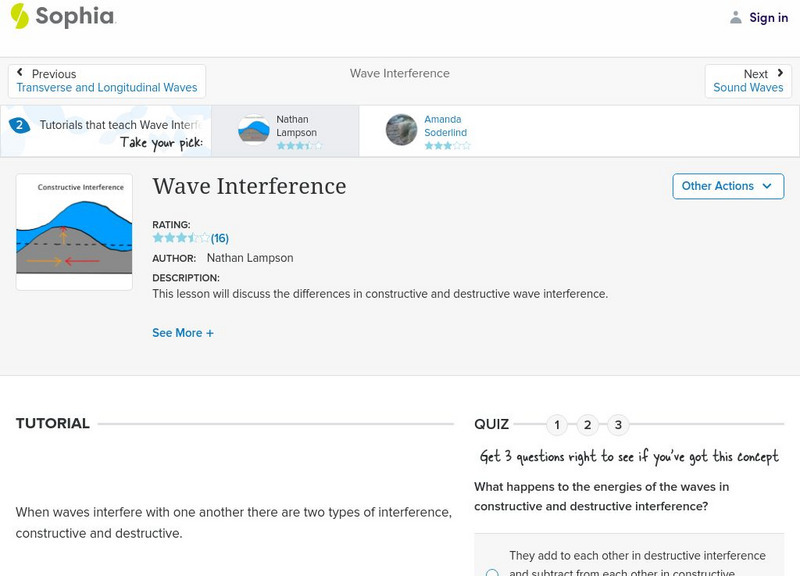Expand See More description

coord(183,333)
